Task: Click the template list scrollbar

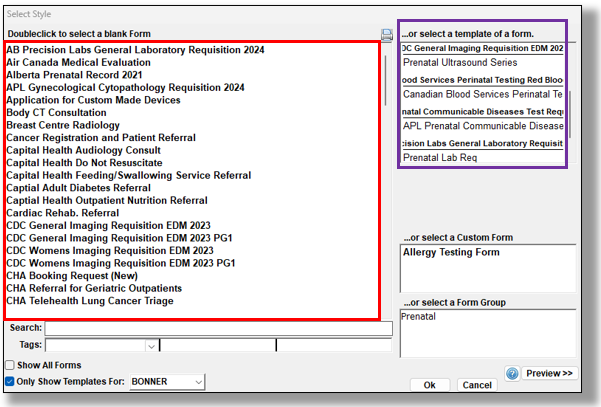Action: (570, 114)
